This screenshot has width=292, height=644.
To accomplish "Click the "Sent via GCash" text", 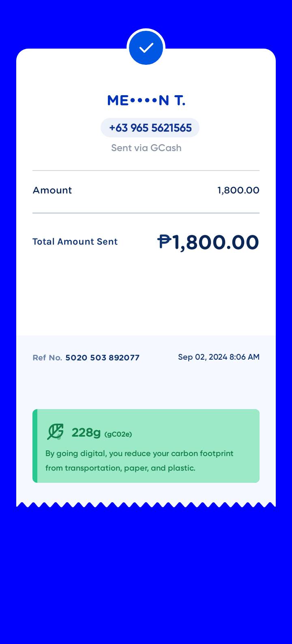I will [x=146, y=148].
